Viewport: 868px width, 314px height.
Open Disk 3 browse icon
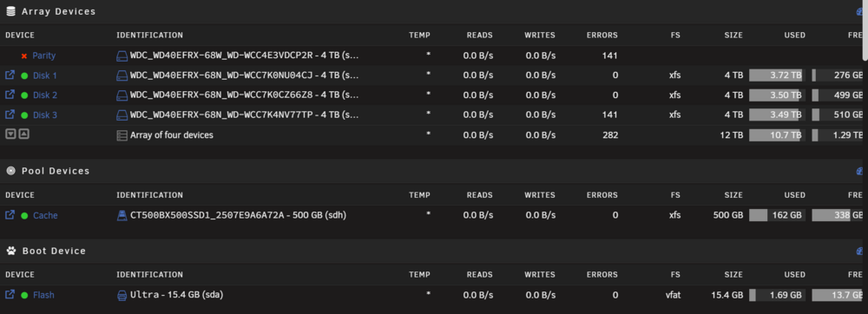10,114
